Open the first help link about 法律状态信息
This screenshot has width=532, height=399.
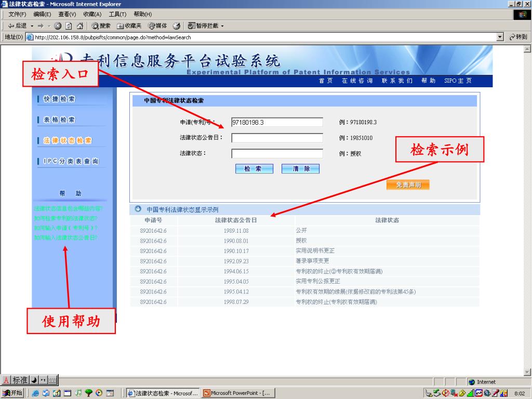click(x=68, y=208)
